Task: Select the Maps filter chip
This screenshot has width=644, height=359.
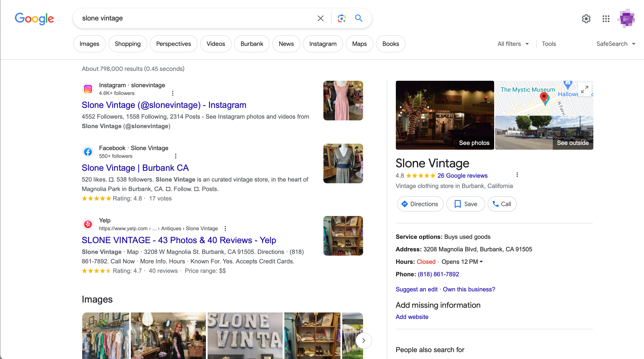Action: point(359,44)
